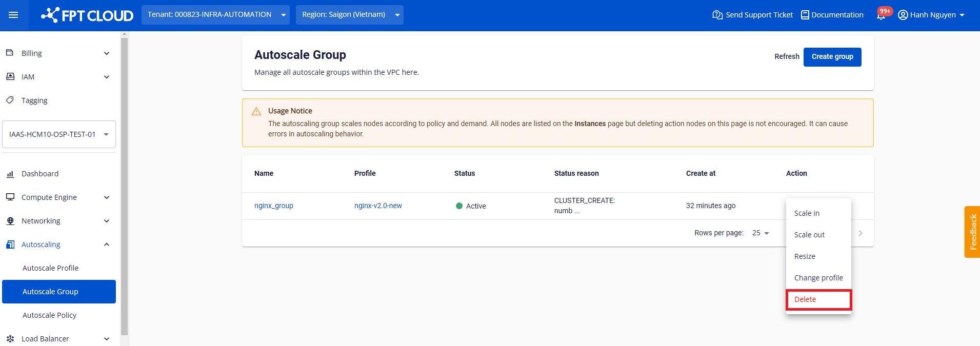Collapse the Autoscaling sidebar section

[107, 245]
